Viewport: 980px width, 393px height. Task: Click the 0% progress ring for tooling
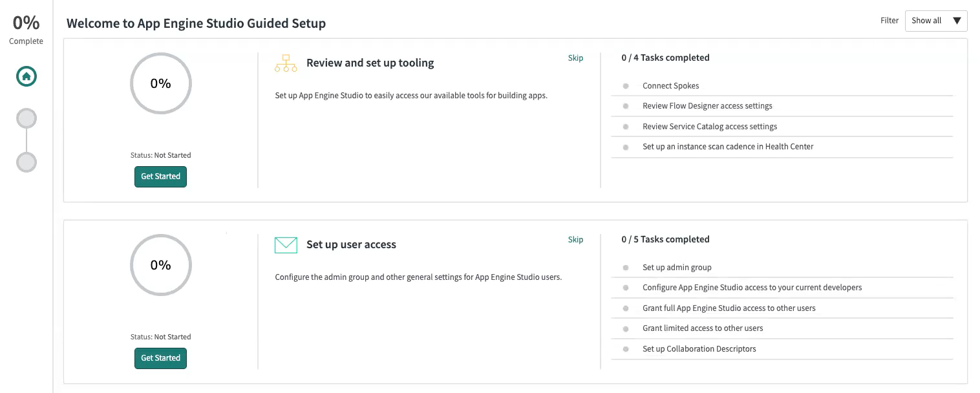pos(160,83)
